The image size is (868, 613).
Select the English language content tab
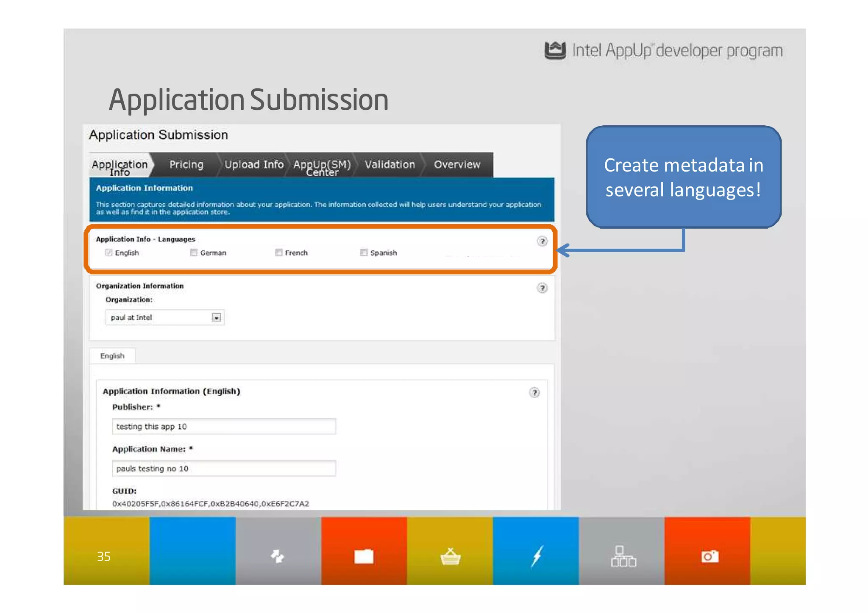click(112, 356)
